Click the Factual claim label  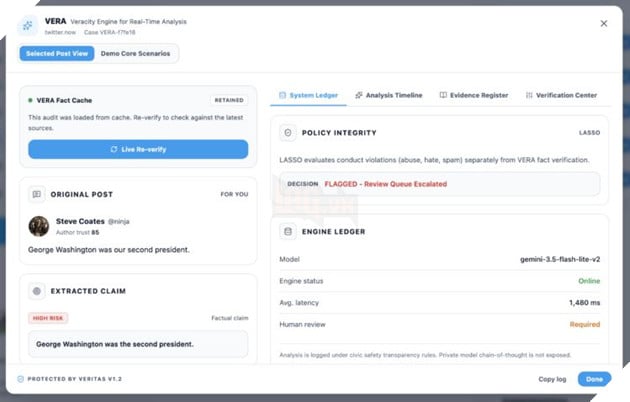point(230,318)
